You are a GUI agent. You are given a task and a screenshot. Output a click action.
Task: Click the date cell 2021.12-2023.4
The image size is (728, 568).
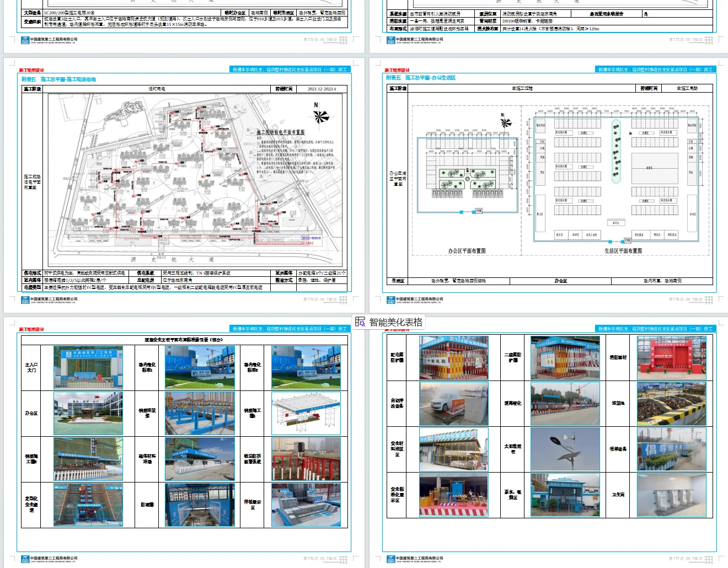click(x=322, y=89)
